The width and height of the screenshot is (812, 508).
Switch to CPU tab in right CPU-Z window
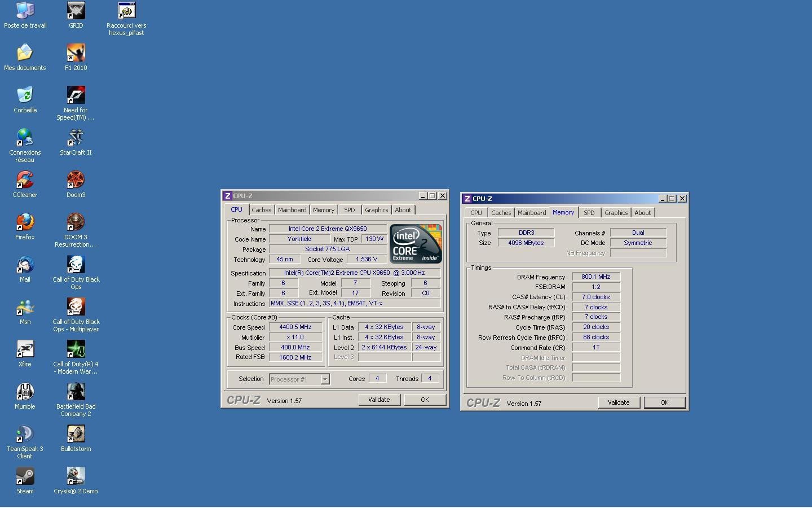pyautogui.click(x=476, y=213)
